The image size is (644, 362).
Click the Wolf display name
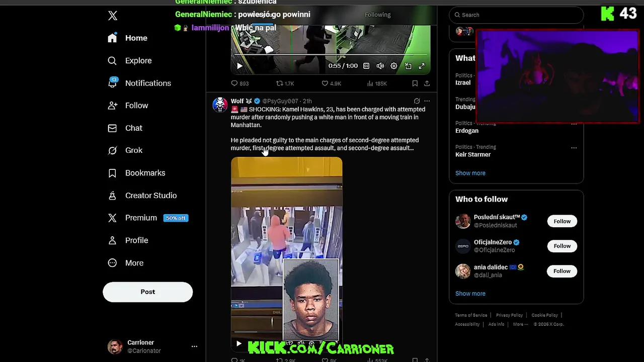pyautogui.click(x=237, y=101)
